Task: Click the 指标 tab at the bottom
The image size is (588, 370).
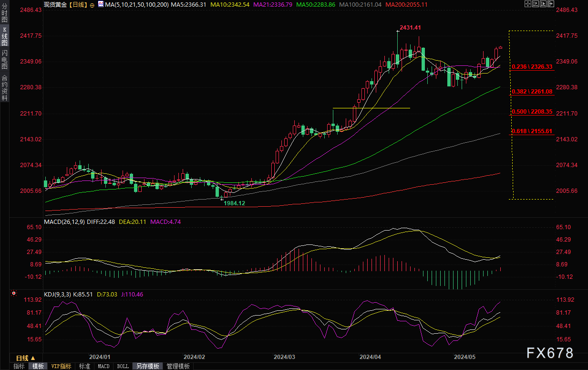Action: [x=19, y=366]
